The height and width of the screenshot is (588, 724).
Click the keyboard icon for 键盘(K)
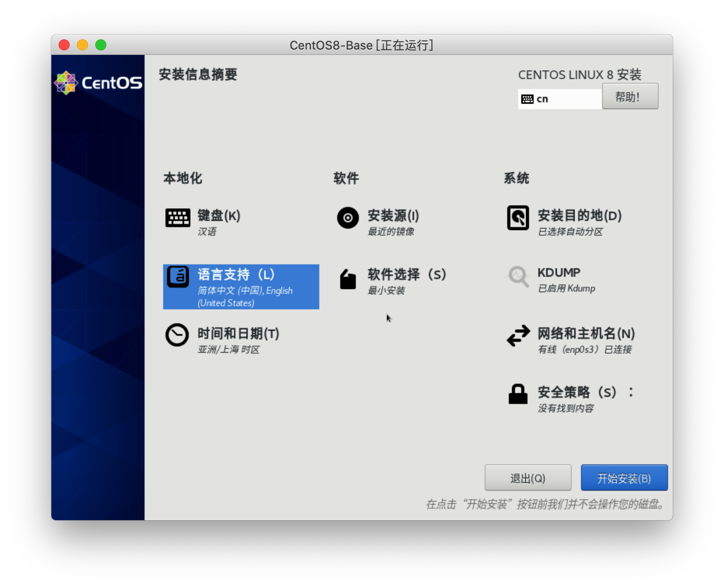point(177,218)
